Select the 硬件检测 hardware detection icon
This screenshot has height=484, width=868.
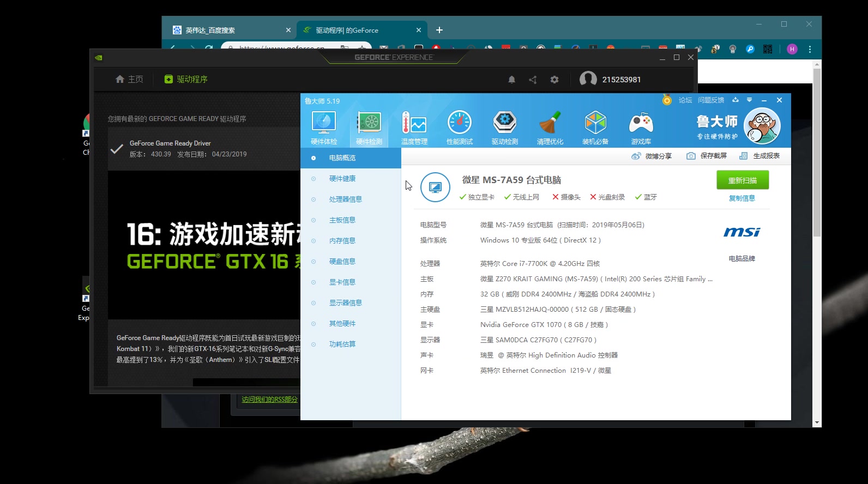point(369,128)
